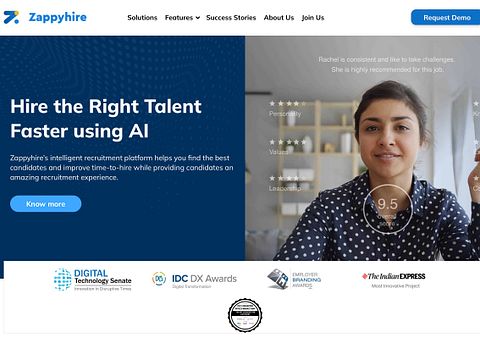Click the Know more button
This screenshot has width=480, height=360.
tap(46, 204)
